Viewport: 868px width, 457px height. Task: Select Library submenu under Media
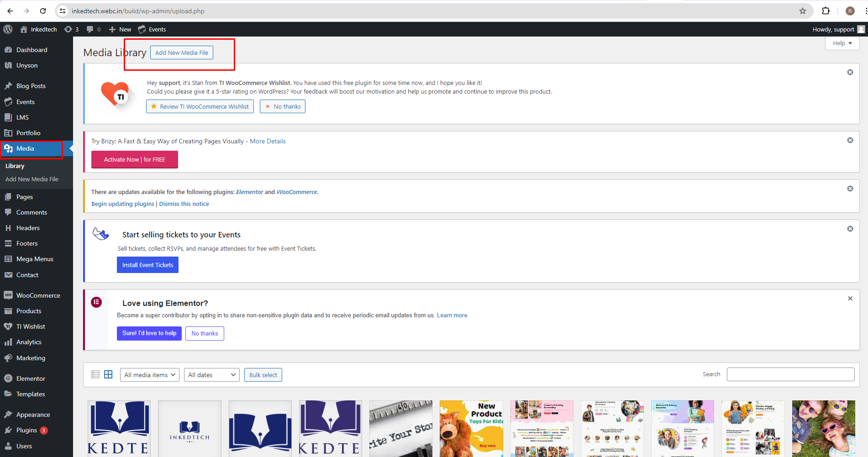[15, 166]
